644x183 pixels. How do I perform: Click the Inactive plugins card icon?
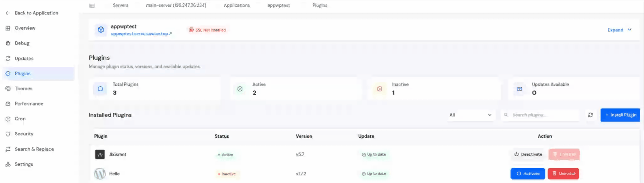[380, 89]
